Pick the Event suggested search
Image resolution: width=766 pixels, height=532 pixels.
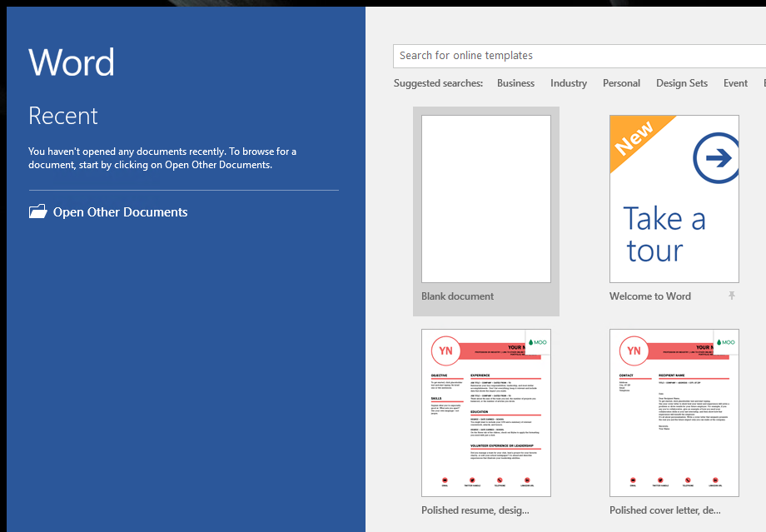point(735,83)
